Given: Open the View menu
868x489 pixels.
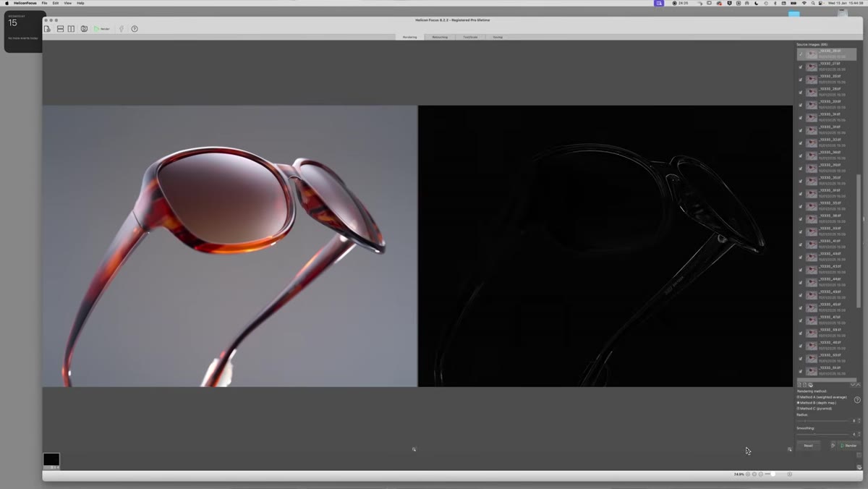Looking at the screenshot, I should (68, 3).
